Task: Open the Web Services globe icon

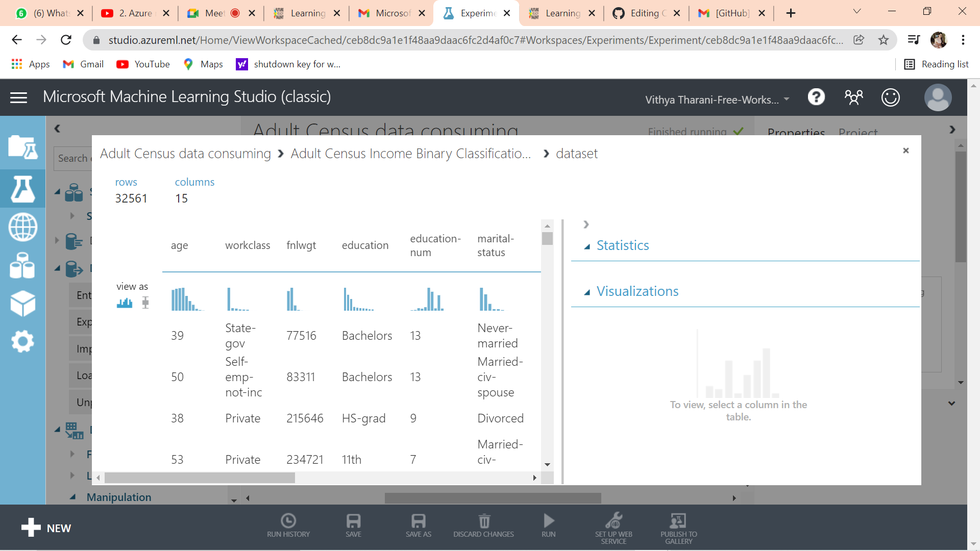Action: pyautogui.click(x=22, y=227)
